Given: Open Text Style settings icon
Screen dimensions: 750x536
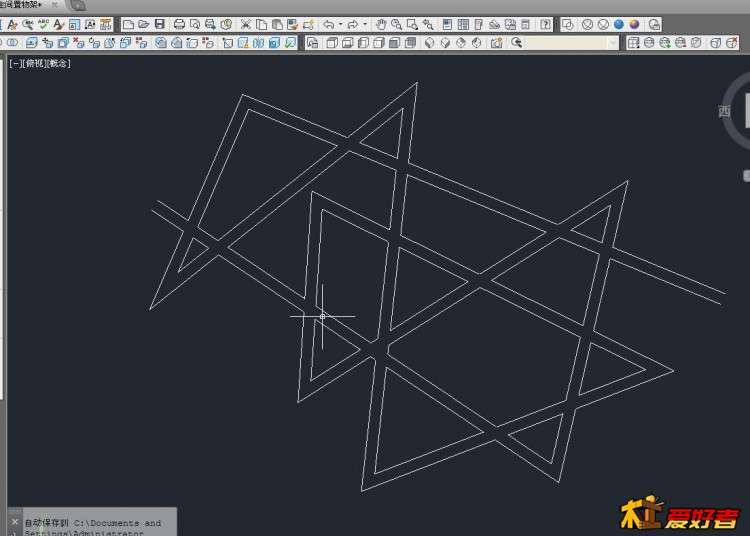Looking at the screenshot, I should [59, 24].
